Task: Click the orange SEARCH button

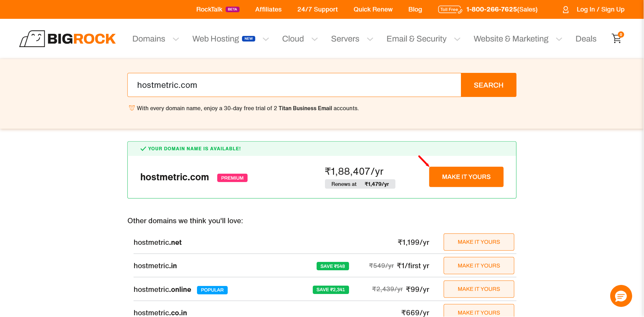Action: pyautogui.click(x=488, y=85)
